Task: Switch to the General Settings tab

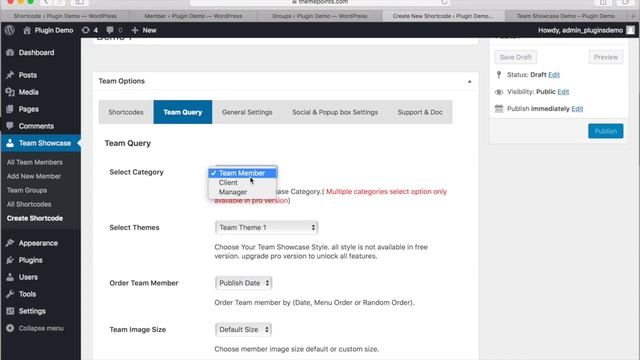Action: pos(247,112)
